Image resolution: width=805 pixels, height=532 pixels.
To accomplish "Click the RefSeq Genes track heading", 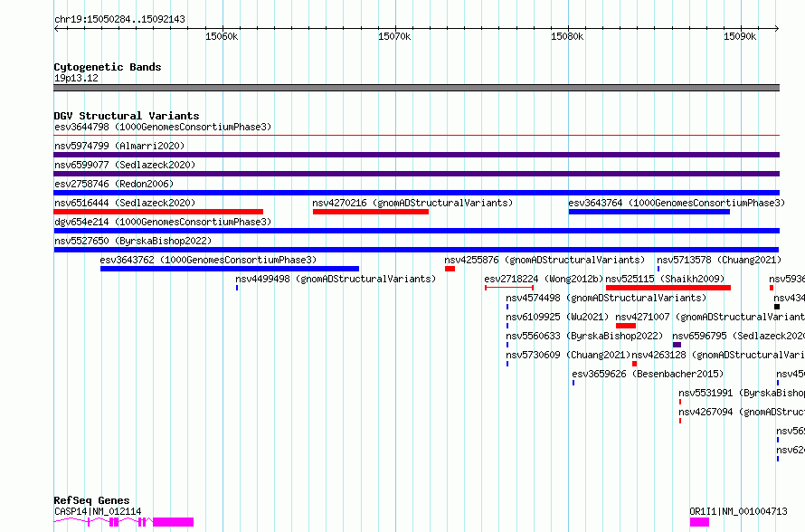I will (91, 500).
